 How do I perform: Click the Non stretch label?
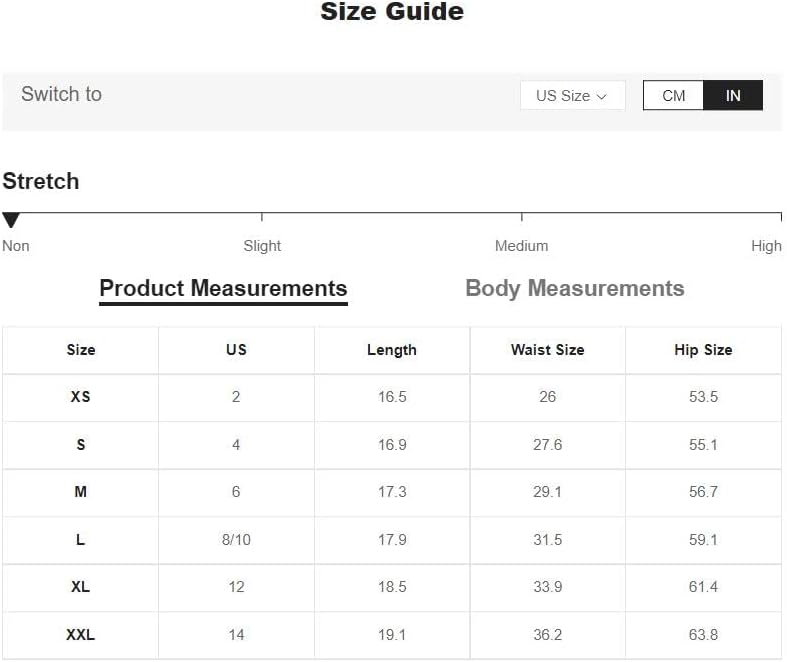click(x=16, y=246)
